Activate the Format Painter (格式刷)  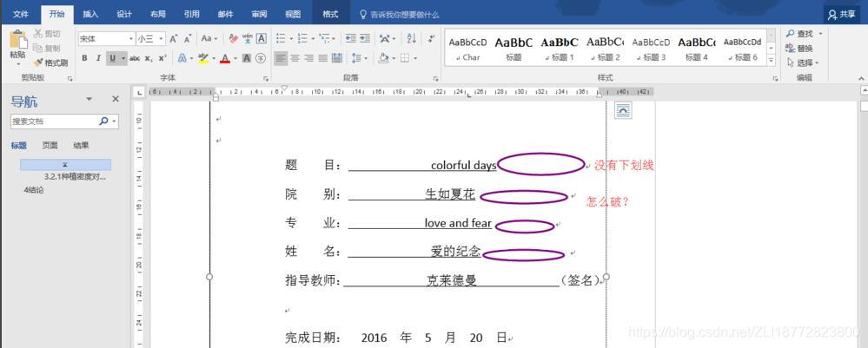50,62
